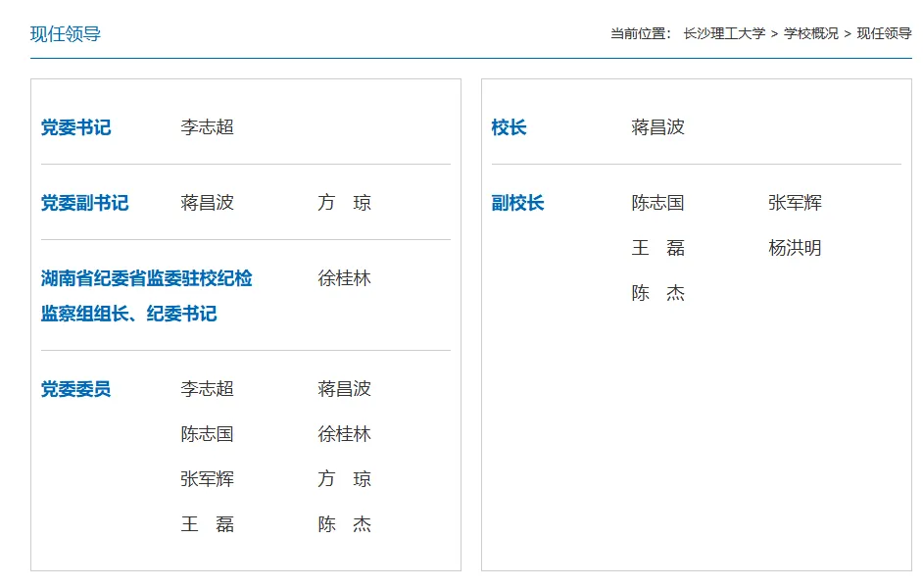Open 陈志国 under 党委委员

[207, 434]
